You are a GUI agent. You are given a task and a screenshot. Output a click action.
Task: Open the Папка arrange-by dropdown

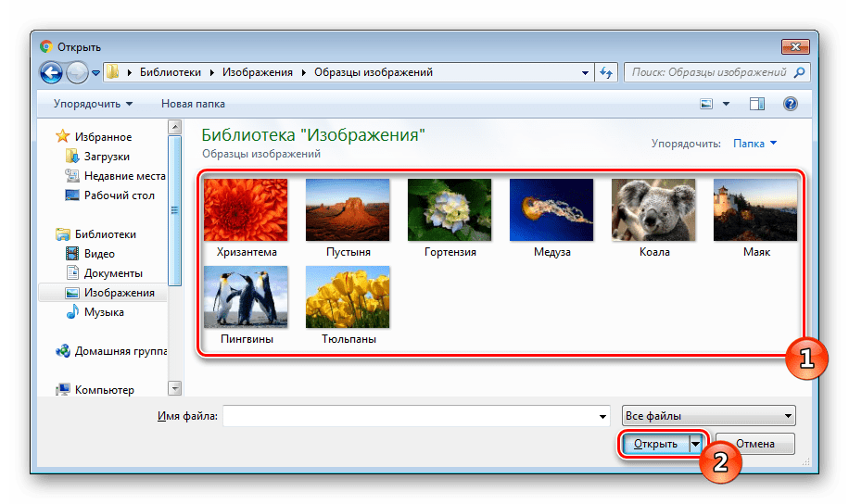(754, 144)
